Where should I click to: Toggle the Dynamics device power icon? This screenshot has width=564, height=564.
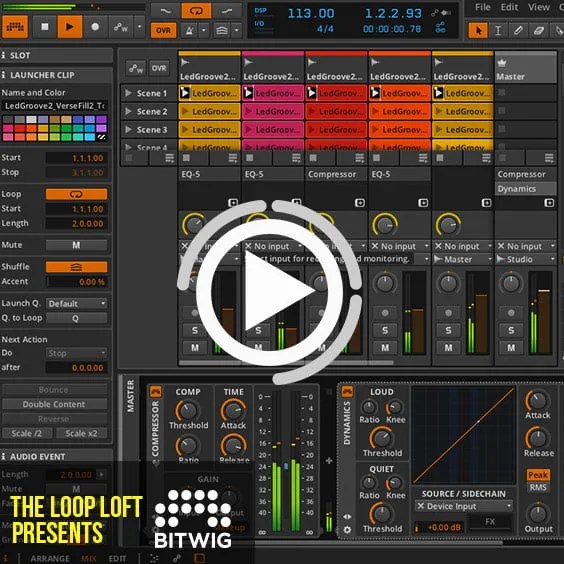pyautogui.click(x=347, y=391)
